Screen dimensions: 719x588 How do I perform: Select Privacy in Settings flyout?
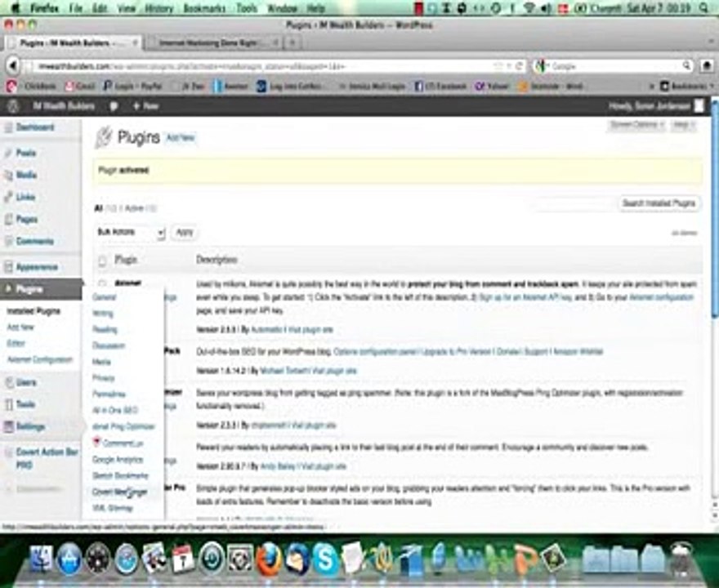point(103,378)
